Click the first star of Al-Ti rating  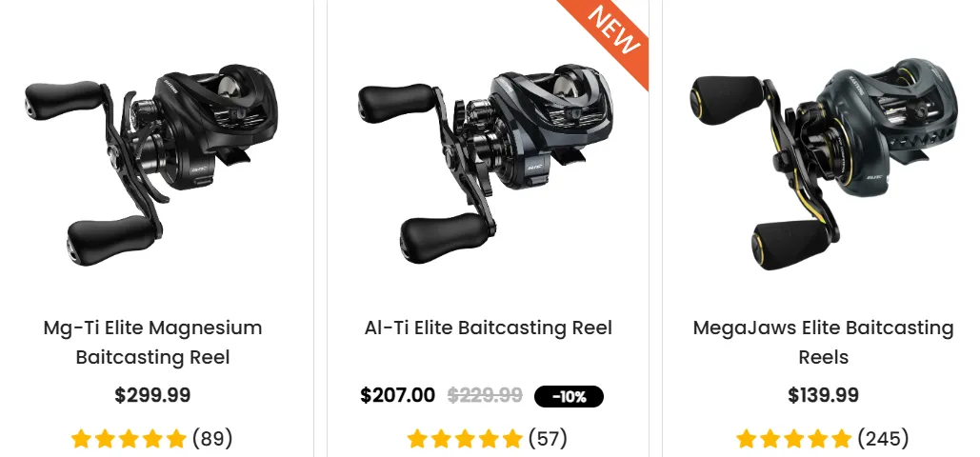[417, 439]
